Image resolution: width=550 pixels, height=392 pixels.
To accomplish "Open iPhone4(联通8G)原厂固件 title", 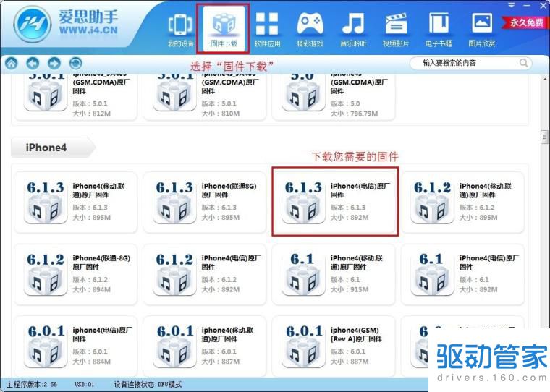I will (229, 190).
